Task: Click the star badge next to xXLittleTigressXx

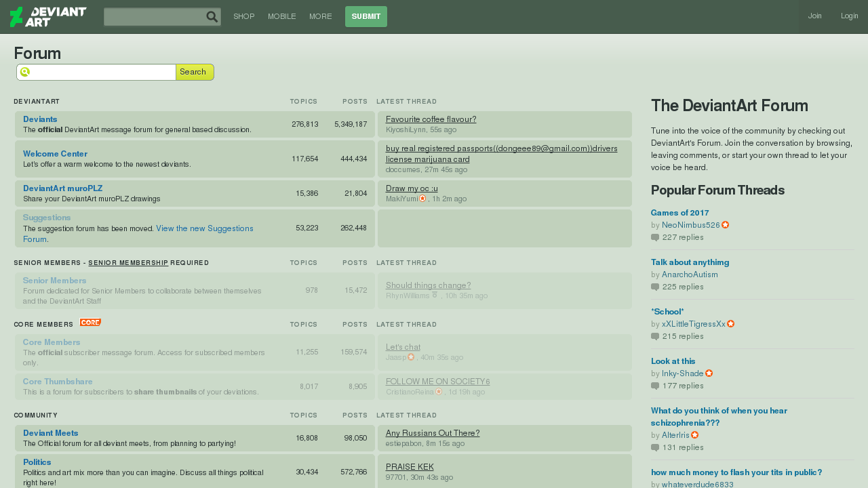Action: (731, 324)
